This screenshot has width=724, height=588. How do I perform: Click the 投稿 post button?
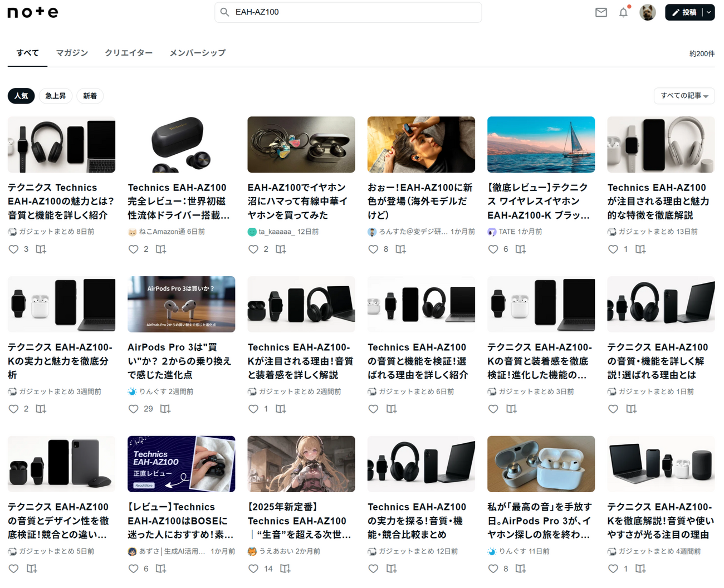pyautogui.click(x=684, y=12)
